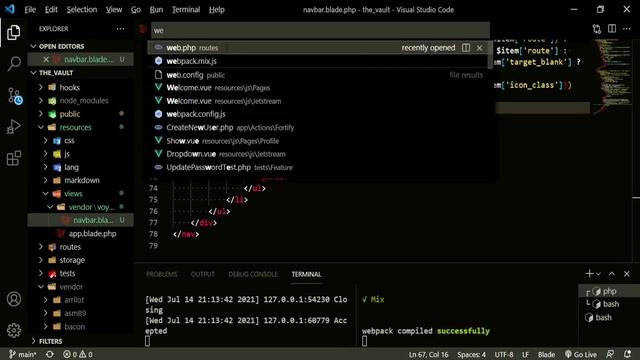Open the Manage gear icon
This screenshot has width=640, height=360.
pyautogui.click(x=14, y=330)
